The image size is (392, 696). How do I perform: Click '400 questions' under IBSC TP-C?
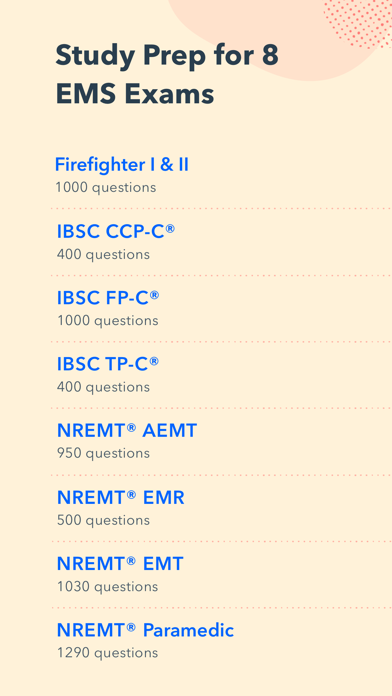click(x=103, y=387)
